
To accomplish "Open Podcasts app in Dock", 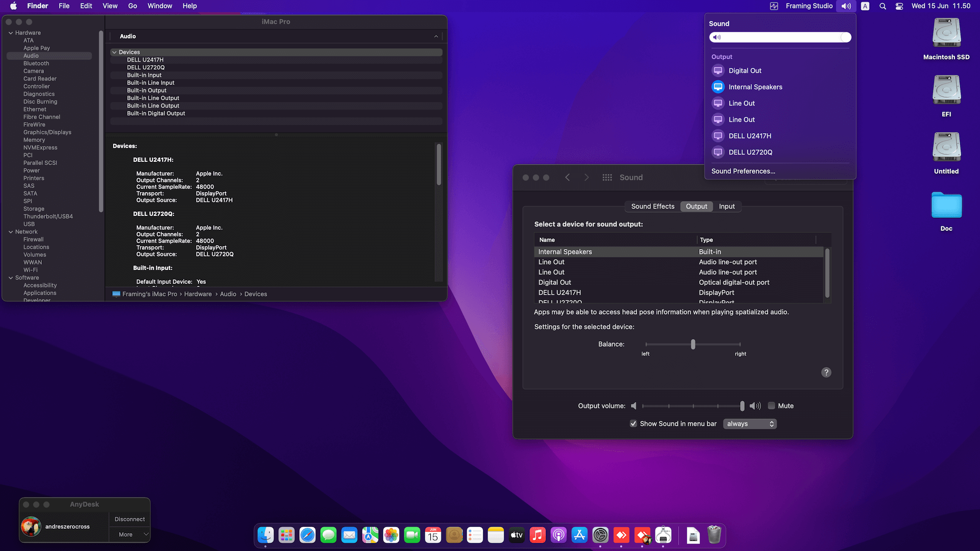I will (x=558, y=535).
